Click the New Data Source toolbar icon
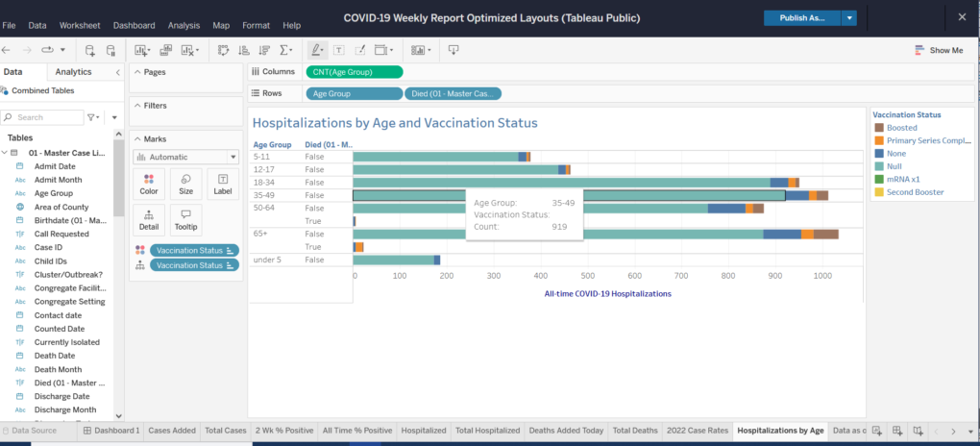This screenshot has height=446, width=980. coord(90,50)
